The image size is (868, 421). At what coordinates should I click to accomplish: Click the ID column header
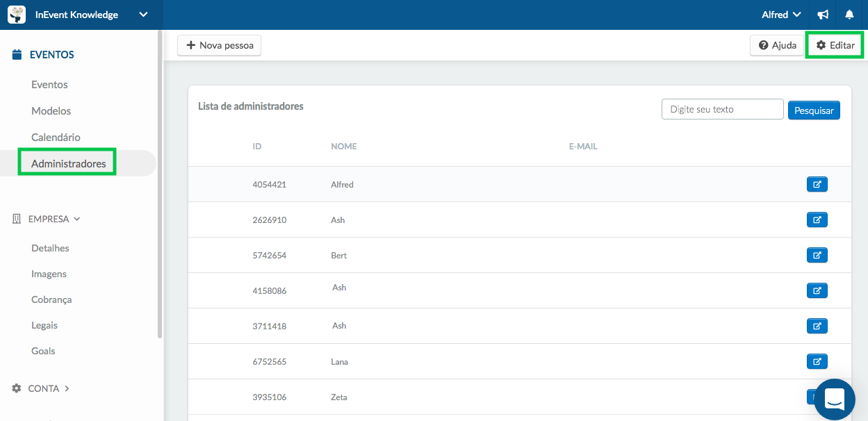click(x=257, y=147)
